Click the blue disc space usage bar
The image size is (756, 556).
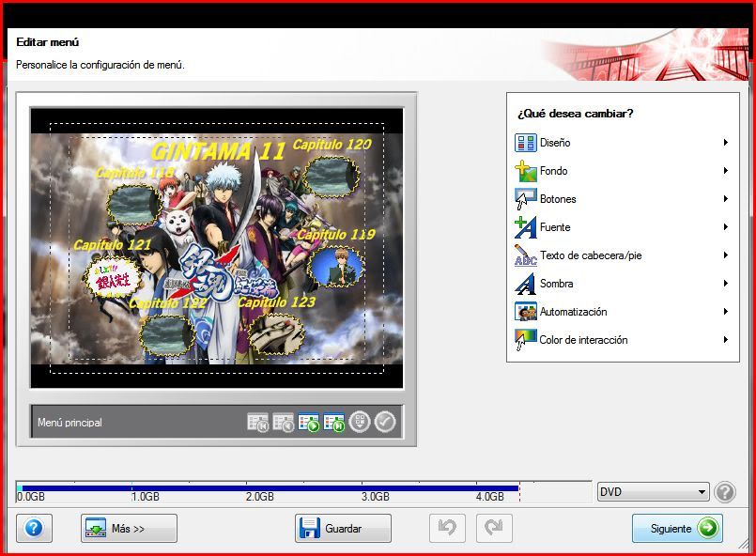tap(268, 488)
